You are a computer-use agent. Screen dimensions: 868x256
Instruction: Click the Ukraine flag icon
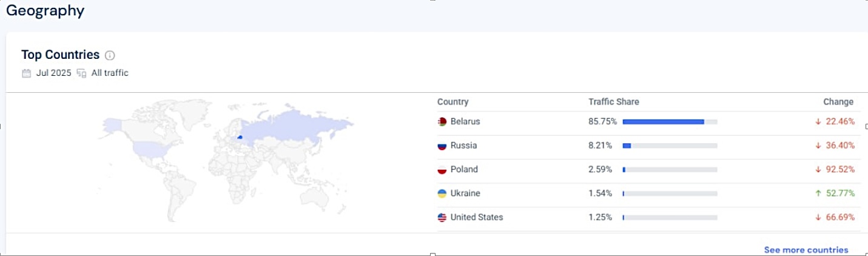[442, 194]
